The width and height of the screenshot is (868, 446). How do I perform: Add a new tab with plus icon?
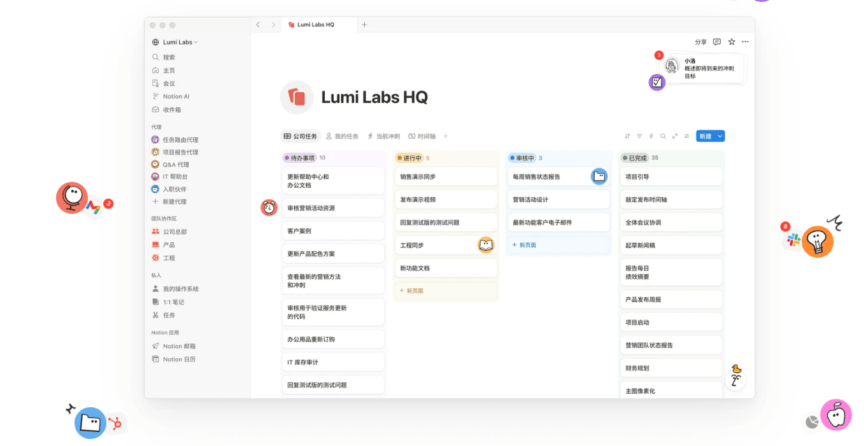point(364,25)
